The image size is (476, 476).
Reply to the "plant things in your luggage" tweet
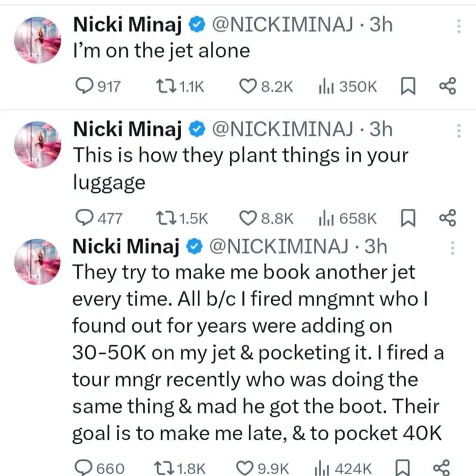click(83, 218)
